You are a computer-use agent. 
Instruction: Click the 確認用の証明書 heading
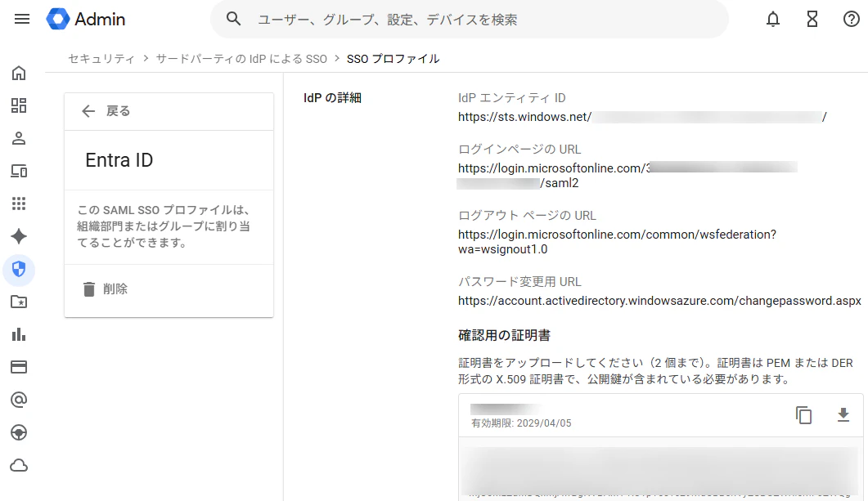(x=504, y=335)
